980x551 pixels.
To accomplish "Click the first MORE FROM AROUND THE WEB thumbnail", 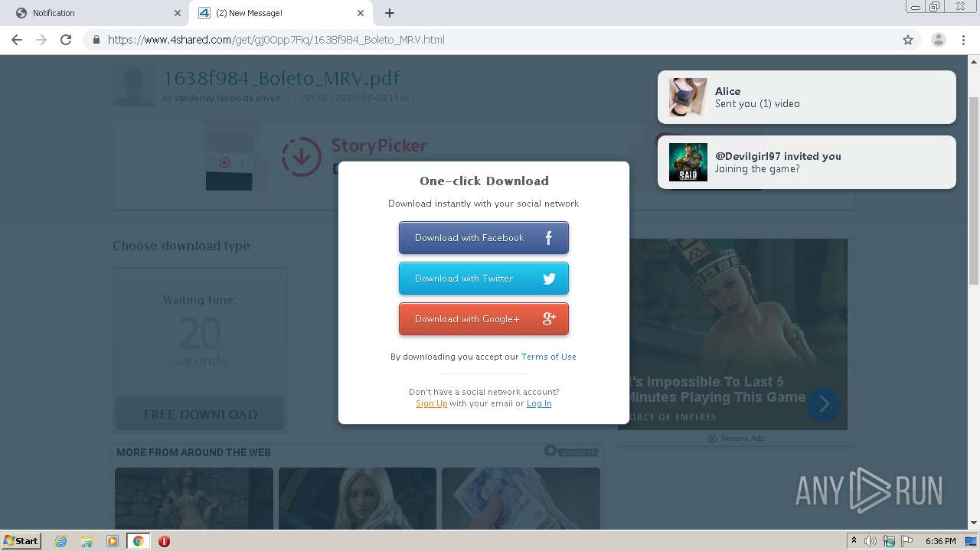I will pyautogui.click(x=194, y=499).
